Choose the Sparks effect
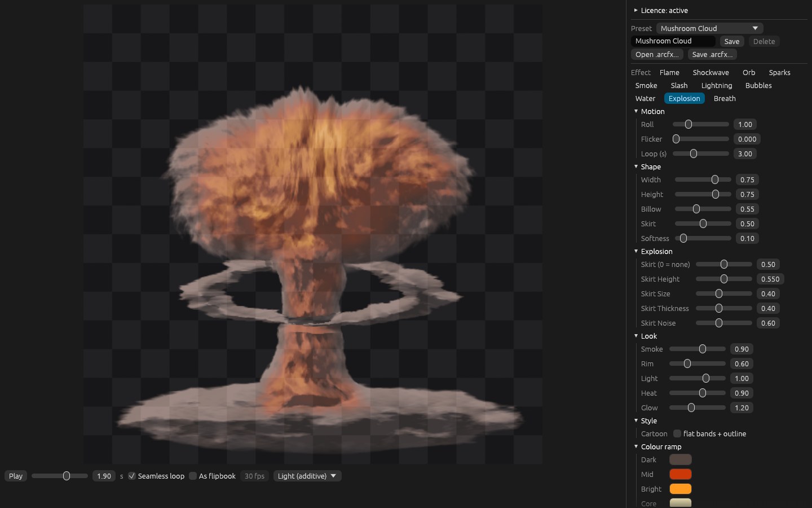 click(779, 72)
